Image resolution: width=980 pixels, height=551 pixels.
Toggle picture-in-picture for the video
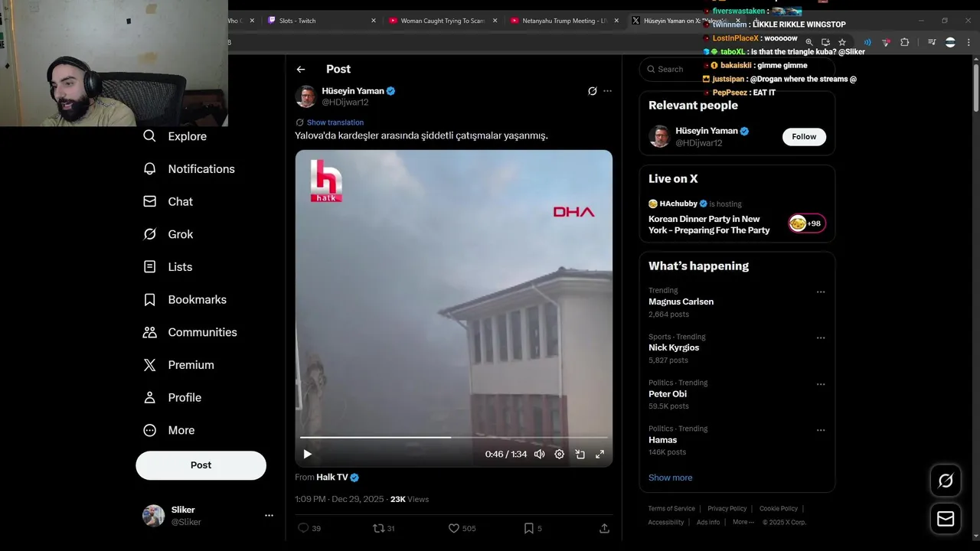point(580,454)
